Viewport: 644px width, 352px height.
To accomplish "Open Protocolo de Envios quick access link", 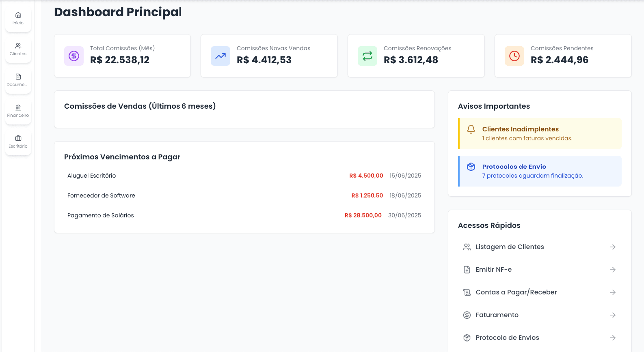I will coord(507,338).
